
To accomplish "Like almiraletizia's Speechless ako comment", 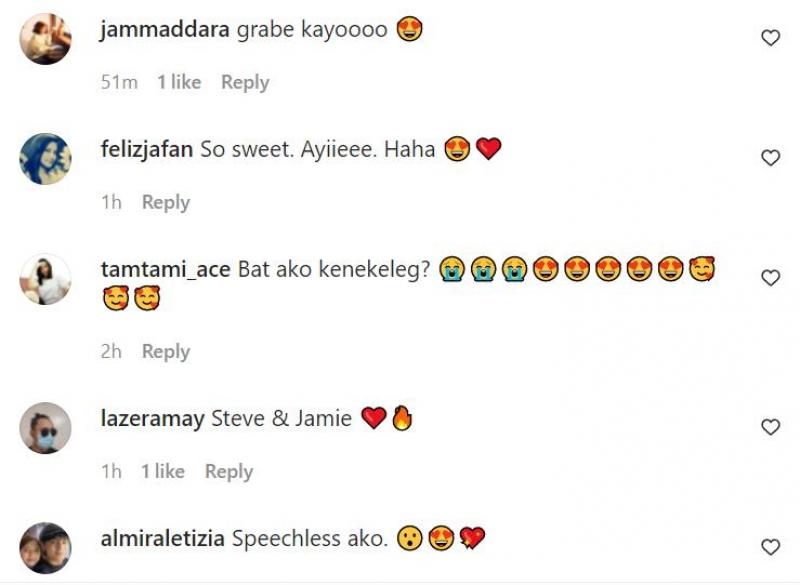I will coord(770,547).
